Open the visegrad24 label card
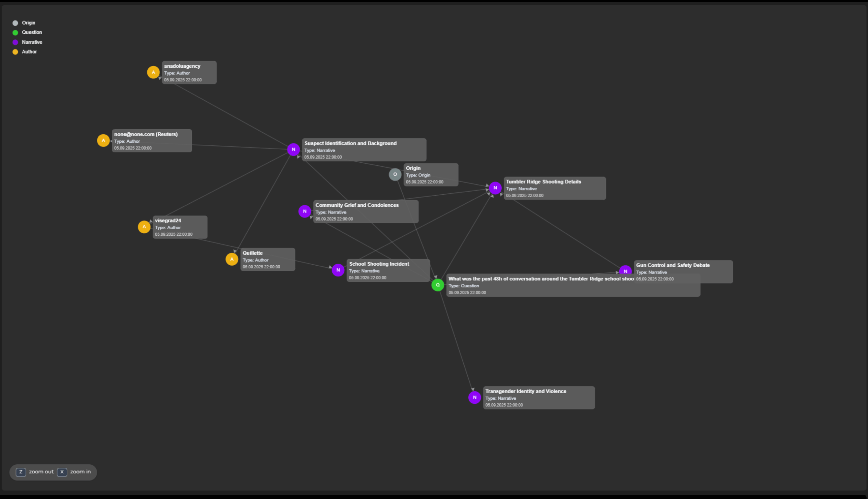 pyautogui.click(x=180, y=227)
